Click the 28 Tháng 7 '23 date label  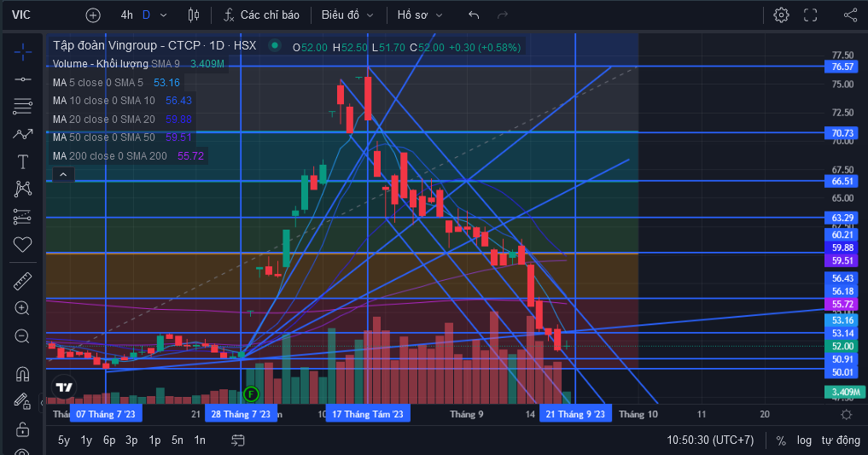click(x=241, y=414)
